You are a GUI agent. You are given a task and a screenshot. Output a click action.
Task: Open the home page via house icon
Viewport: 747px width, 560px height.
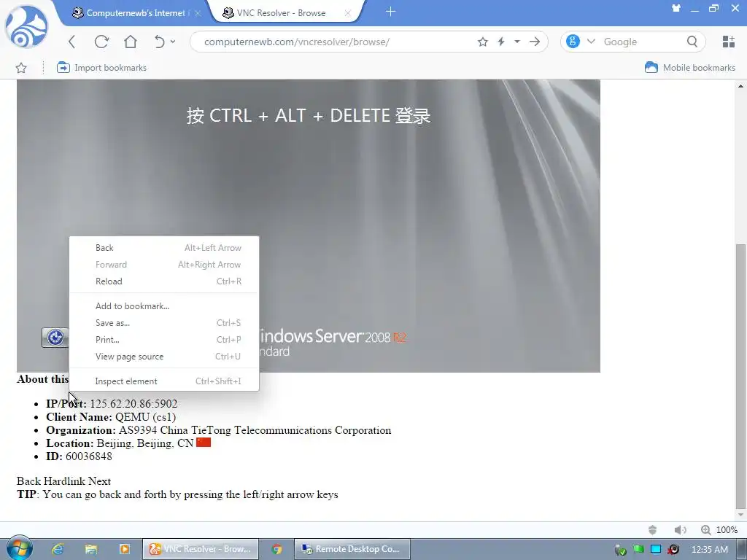pyautogui.click(x=130, y=42)
